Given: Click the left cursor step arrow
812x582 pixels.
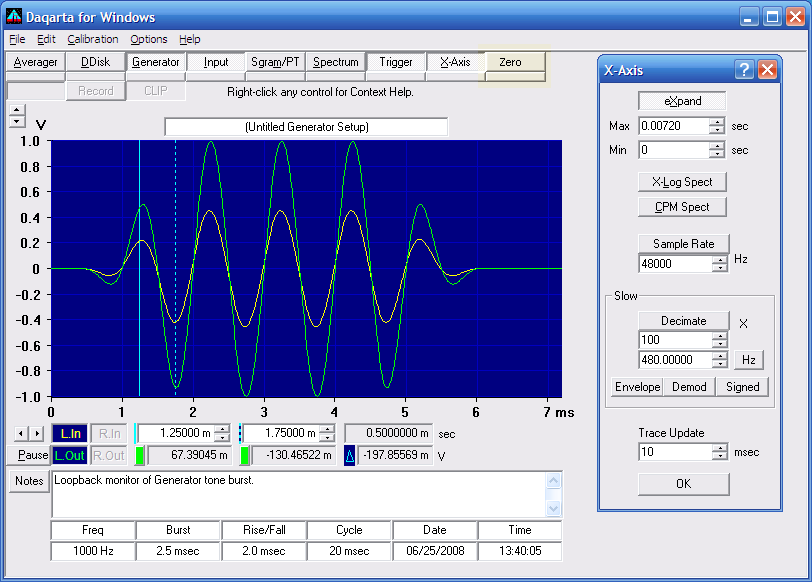Looking at the screenshot, I should pos(21,433).
